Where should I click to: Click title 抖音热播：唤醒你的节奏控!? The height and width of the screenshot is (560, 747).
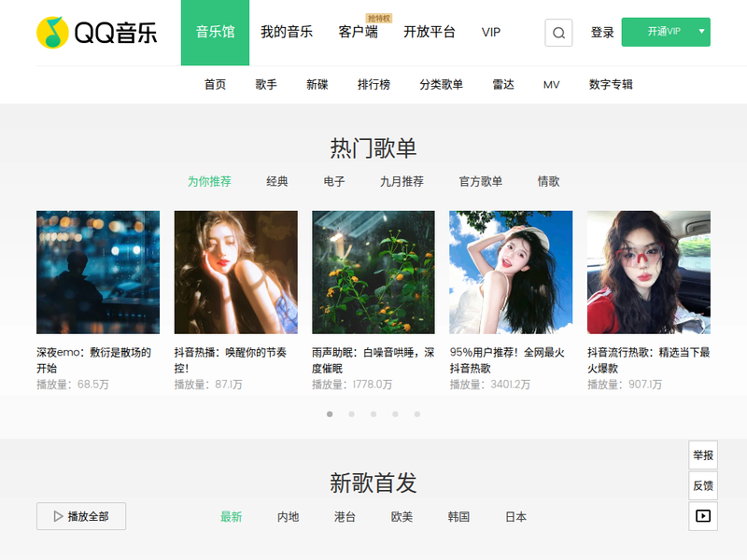[x=230, y=360]
